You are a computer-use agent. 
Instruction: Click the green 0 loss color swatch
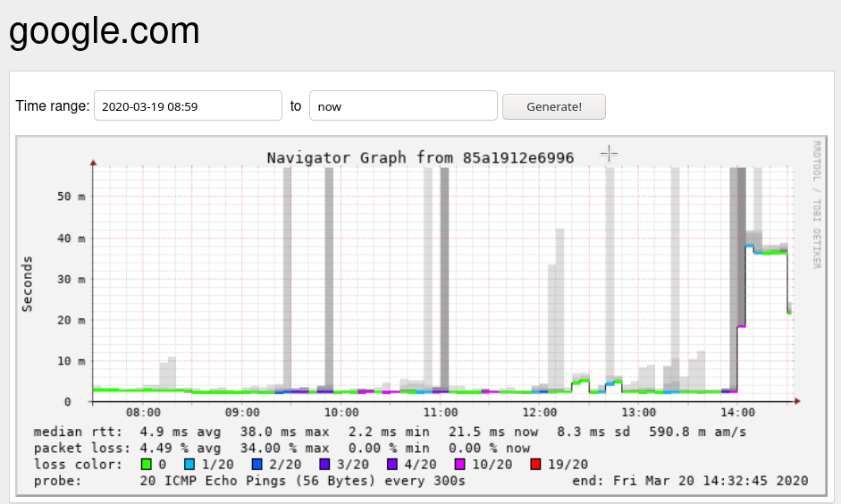pos(146,465)
